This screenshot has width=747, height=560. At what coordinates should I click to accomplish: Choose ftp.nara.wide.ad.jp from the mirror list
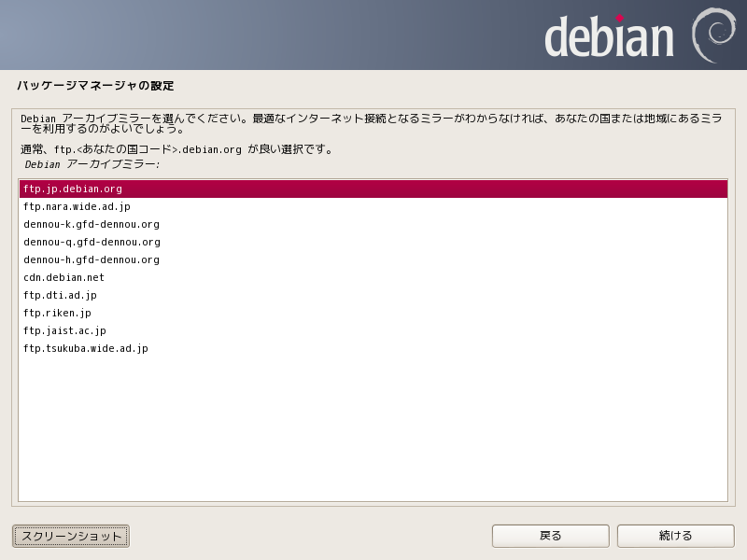click(77, 207)
